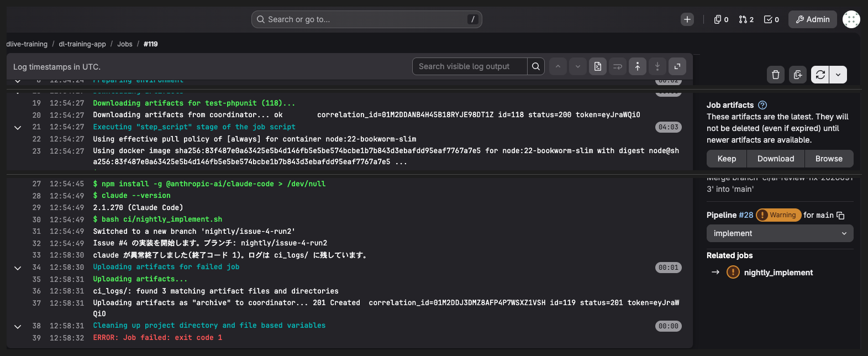Screen dimensions: 868x356
Task: Copy branch name icon next to main
Action: 840,216
